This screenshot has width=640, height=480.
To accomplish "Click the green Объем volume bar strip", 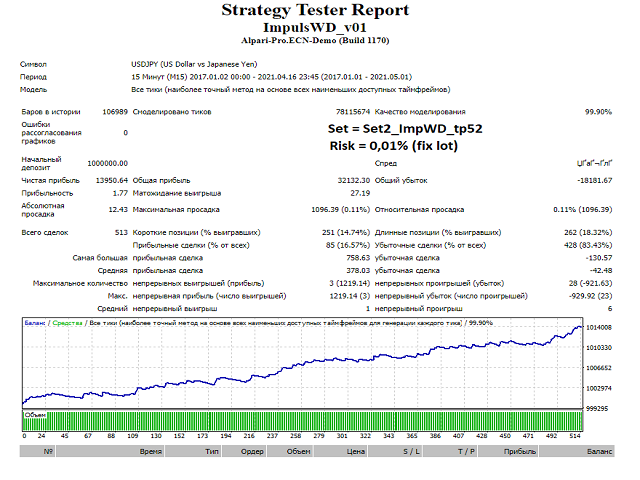I will point(300,422).
